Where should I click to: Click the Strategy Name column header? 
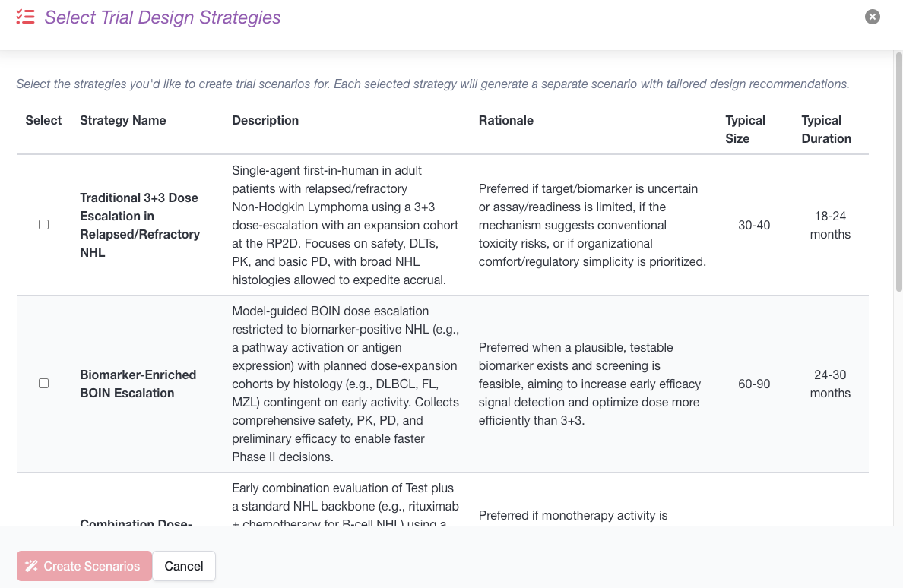coord(122,120)
